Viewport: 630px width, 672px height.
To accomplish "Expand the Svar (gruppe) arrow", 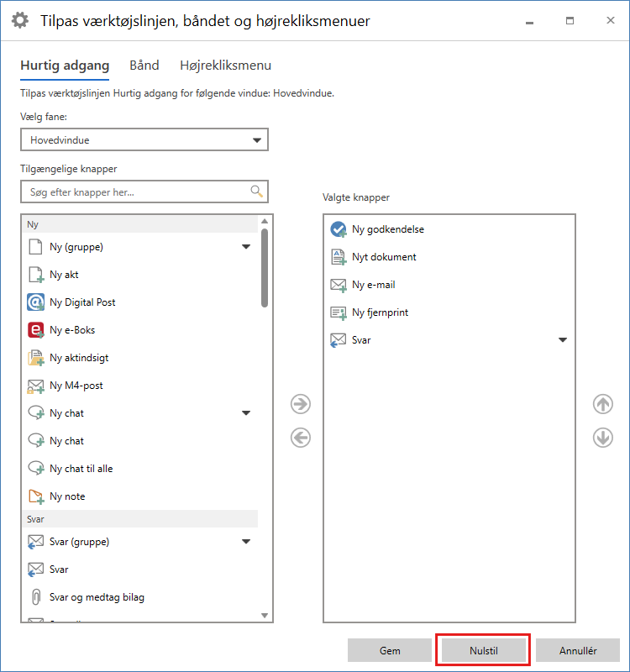I will pos(246,542).
